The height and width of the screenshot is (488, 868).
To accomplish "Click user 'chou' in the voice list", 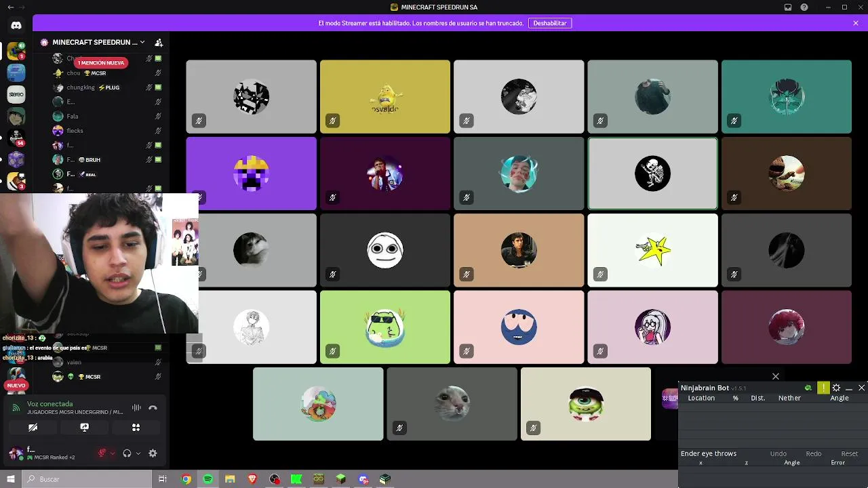I will (x=107, y=73).
